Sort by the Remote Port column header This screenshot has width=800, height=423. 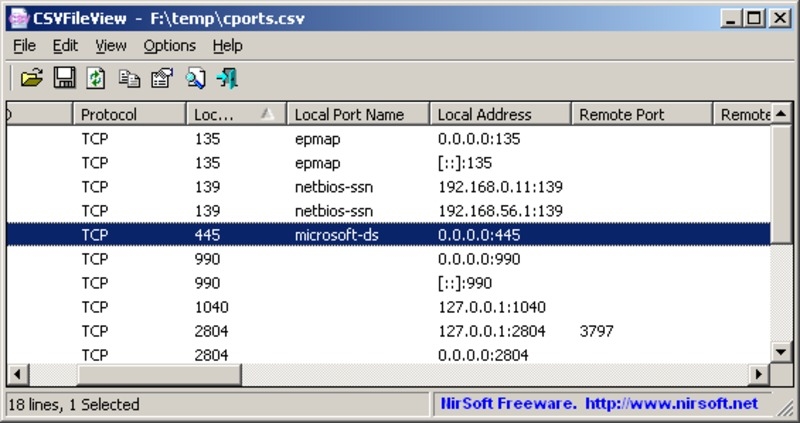642,114
